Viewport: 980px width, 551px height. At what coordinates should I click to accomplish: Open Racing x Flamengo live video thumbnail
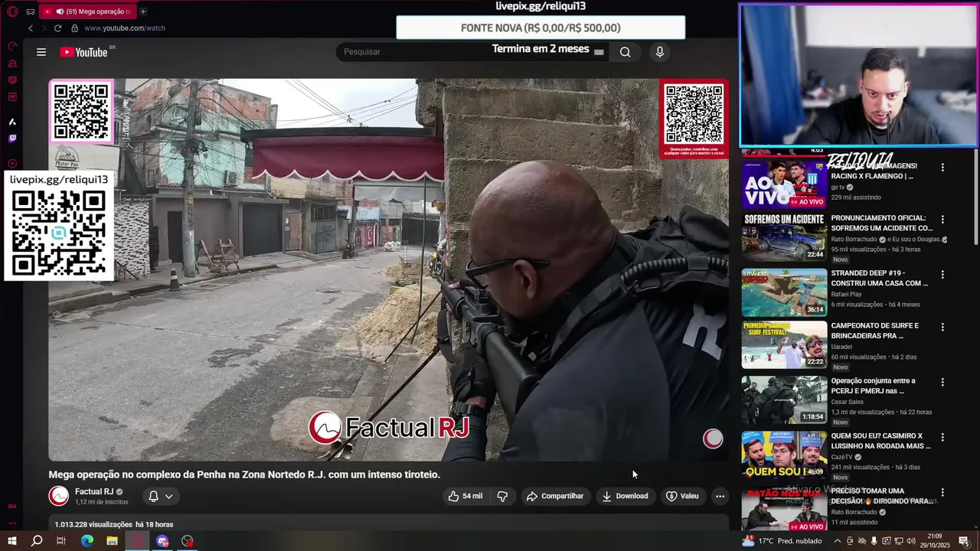(x=784, y=184)
